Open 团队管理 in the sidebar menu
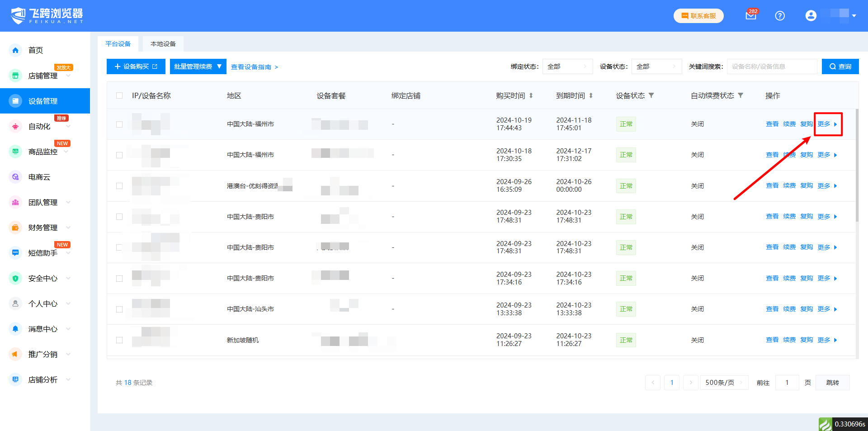Viewport: 868px width, 431px height. coord(43,203)
